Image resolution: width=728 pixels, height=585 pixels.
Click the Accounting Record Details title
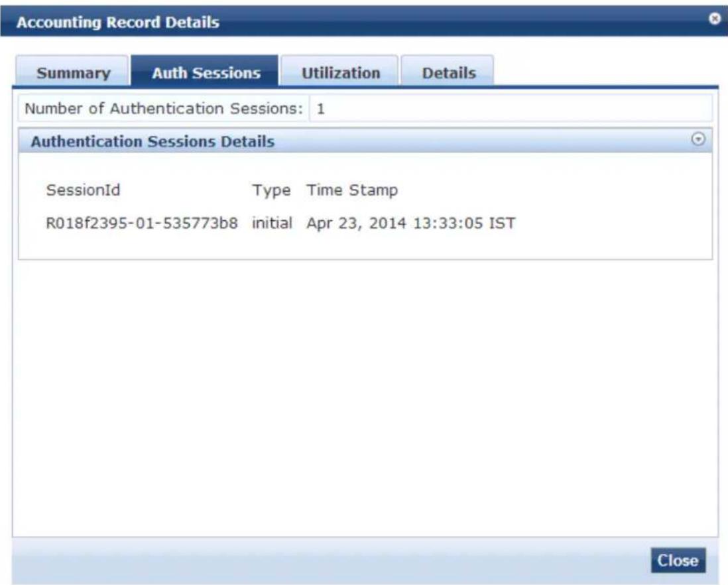[118, 23]
